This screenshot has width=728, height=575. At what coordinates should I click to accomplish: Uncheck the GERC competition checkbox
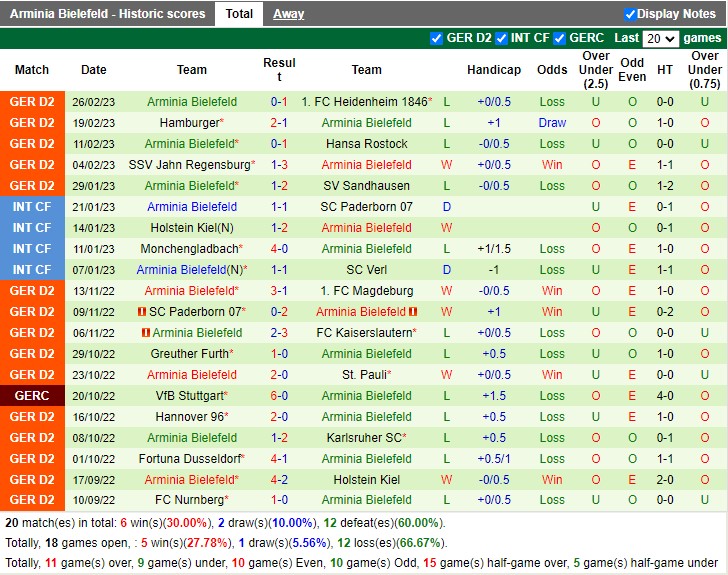coord(559,39)
